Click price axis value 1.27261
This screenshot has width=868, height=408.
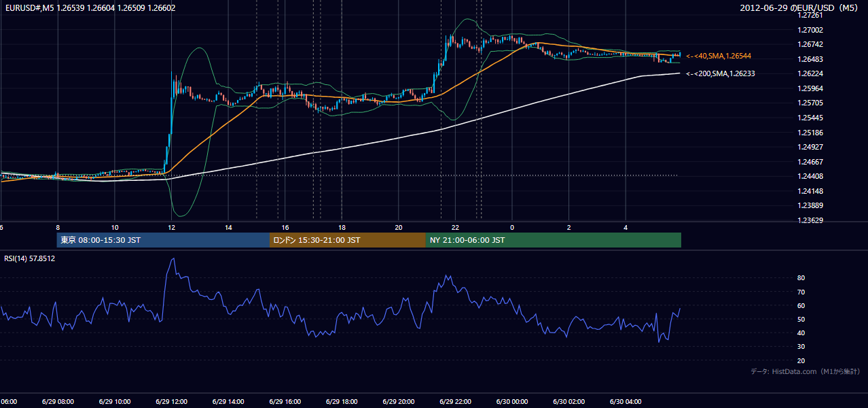click(x=810, y=16)
